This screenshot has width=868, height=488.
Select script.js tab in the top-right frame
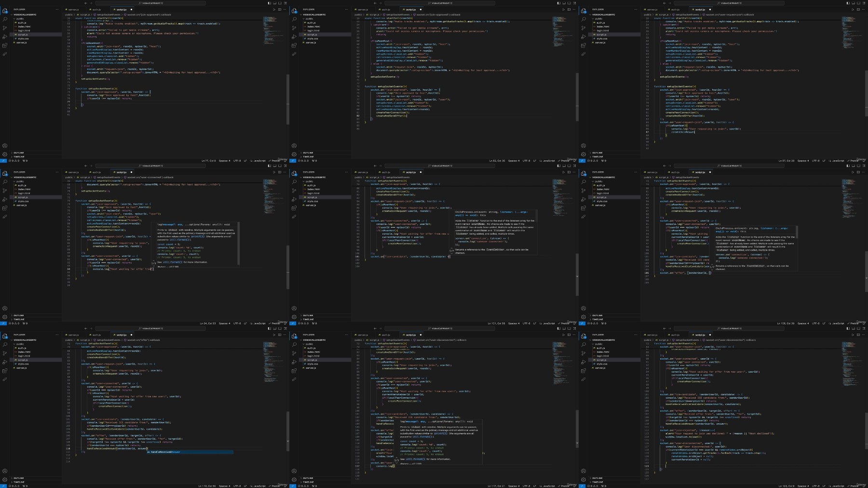pos(700,9)
